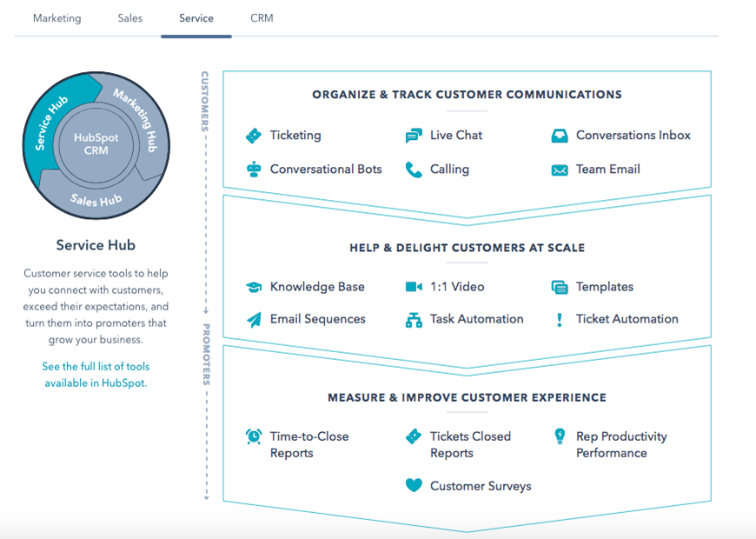Click the Ticketing ticket icon
756x539 pixels.
[x=254, y=136]
